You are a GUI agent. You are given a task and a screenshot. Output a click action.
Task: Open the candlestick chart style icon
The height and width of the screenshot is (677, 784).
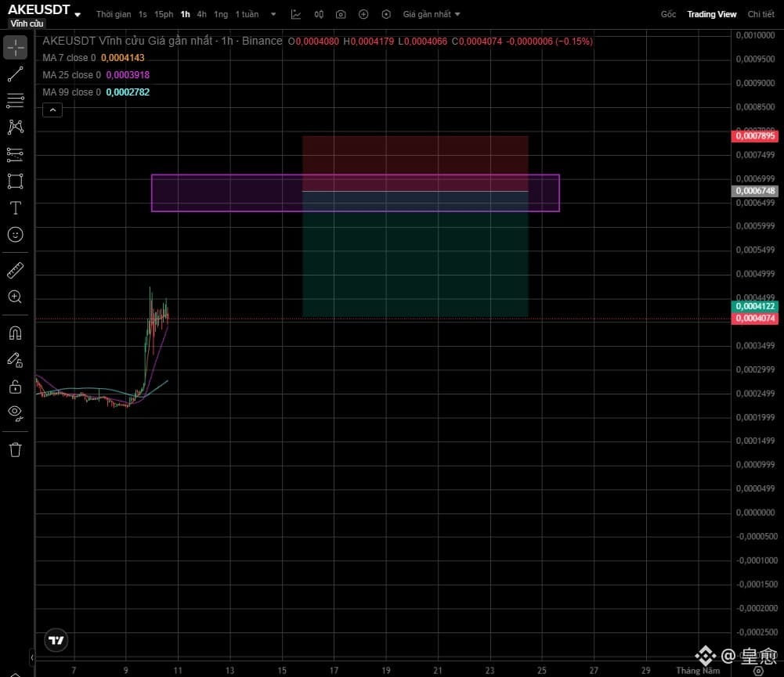319,15
